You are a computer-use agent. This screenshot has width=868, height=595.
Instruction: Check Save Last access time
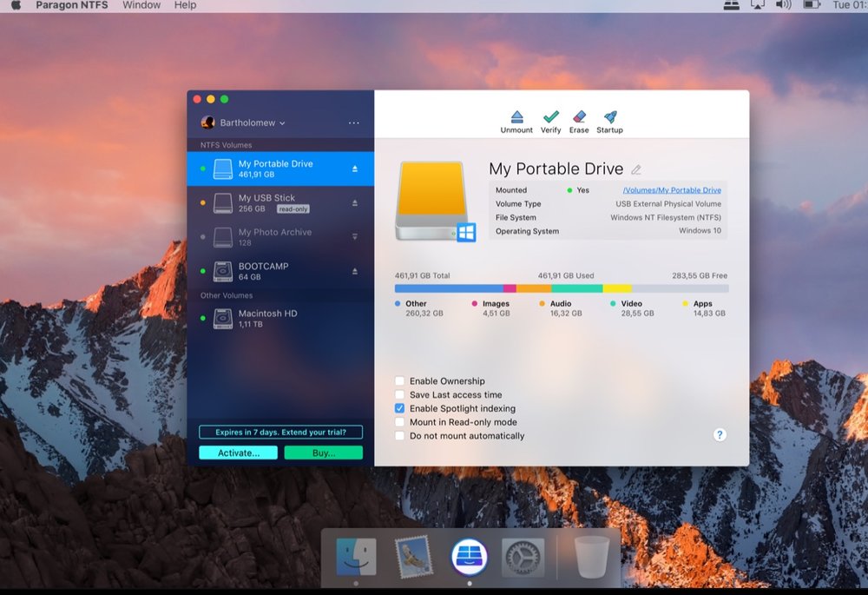399,394
